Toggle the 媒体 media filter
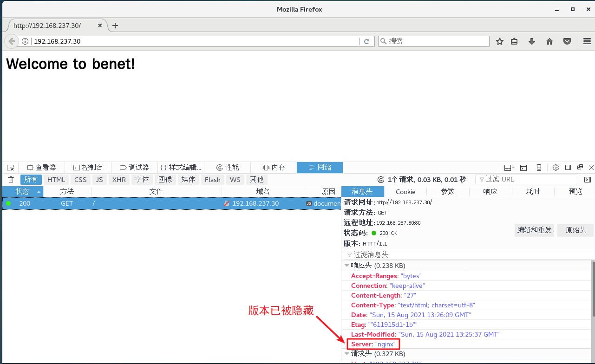Screen dimensions: 595x364 [x=189, y=180]
